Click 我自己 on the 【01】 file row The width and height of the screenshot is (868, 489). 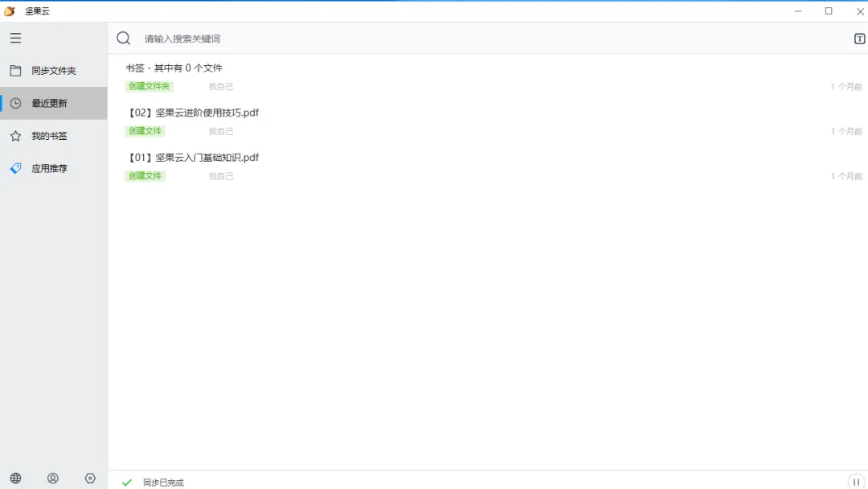click(x=221, y=176)
